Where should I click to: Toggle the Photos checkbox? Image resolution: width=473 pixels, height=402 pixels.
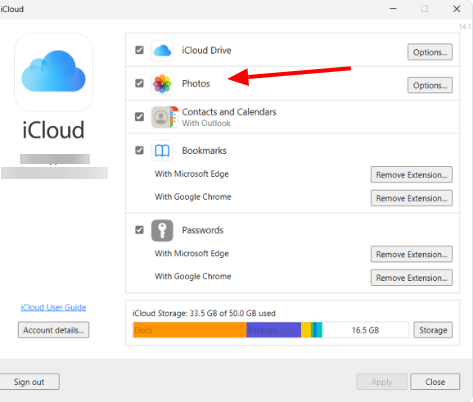coord(139,83)
